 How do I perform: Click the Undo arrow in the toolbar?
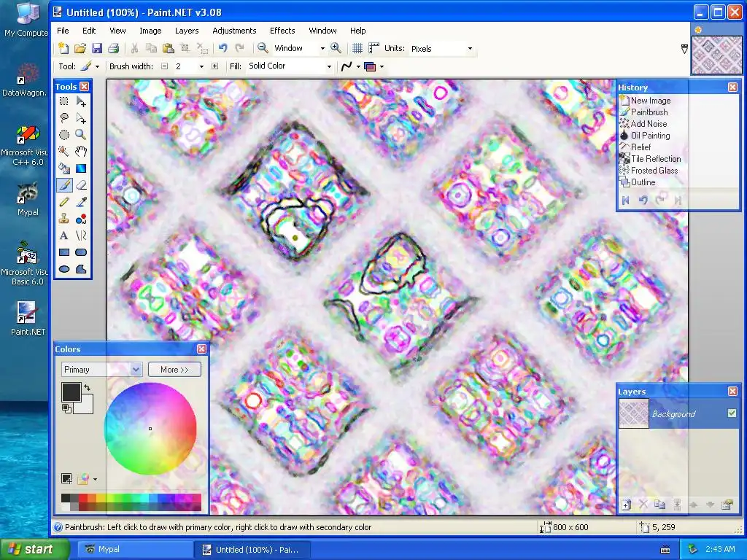pyautogui.click(x=222, y=48)
